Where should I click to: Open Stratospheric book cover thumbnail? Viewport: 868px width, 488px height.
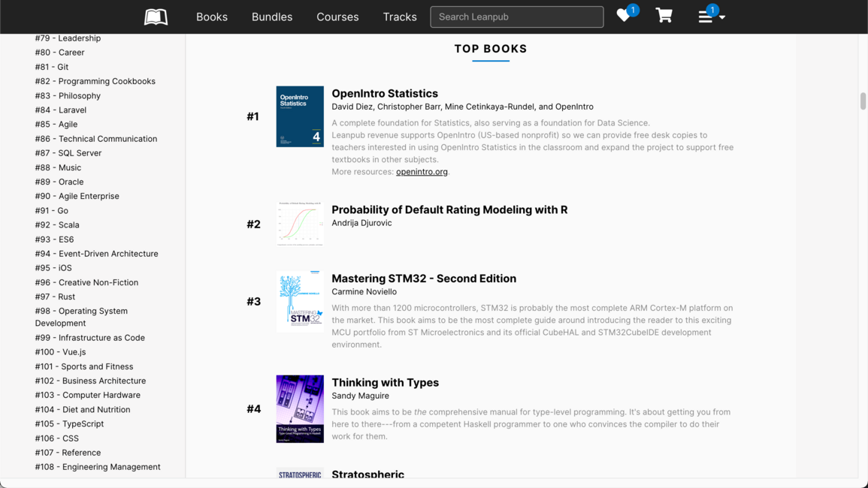click(300, 474)
